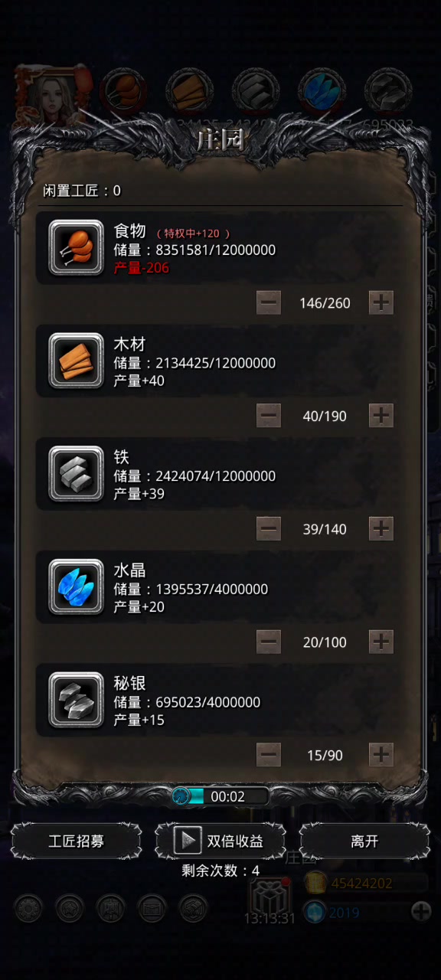Tap the wood (木材) resource icon
Viewport: 441px width, 980px height.
pyautogui.click(x=76, y=361)
